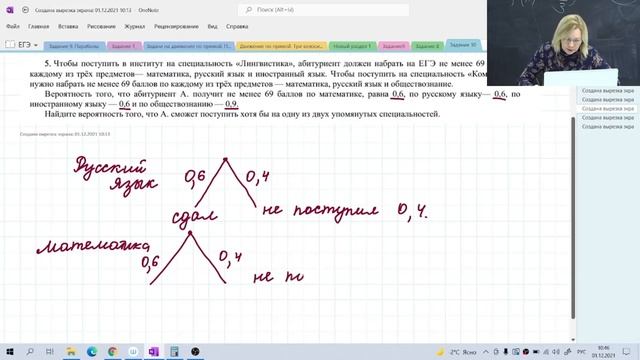Switch to Задание 9. Параболы section tab
Viewport: 640px width, 360px height.
(x=74, y=46)
